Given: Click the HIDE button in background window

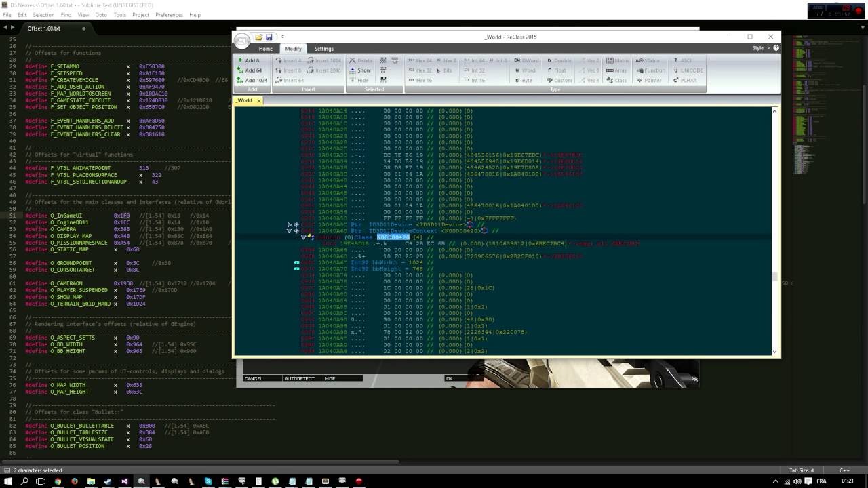Looking at the screenshot, I should [x=342, y=378].
